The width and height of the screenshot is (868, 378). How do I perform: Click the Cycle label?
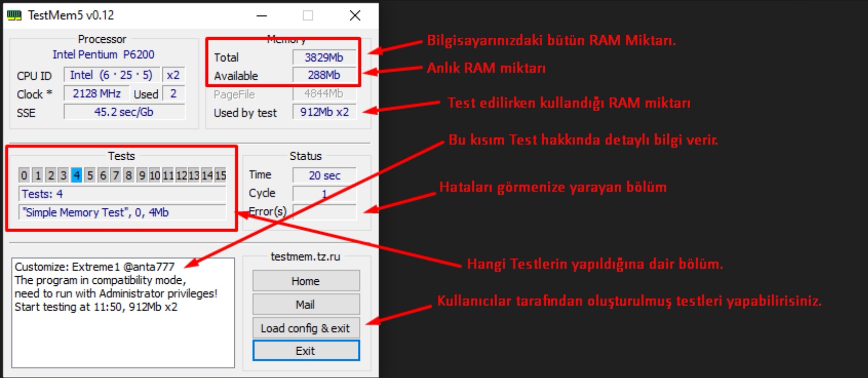click(x=262, y=193)
